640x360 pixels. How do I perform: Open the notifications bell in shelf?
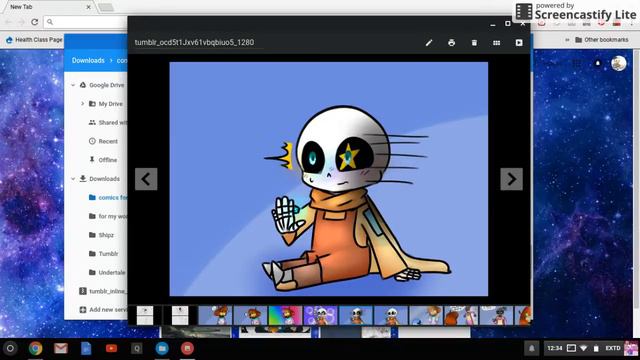pos(531,348)
